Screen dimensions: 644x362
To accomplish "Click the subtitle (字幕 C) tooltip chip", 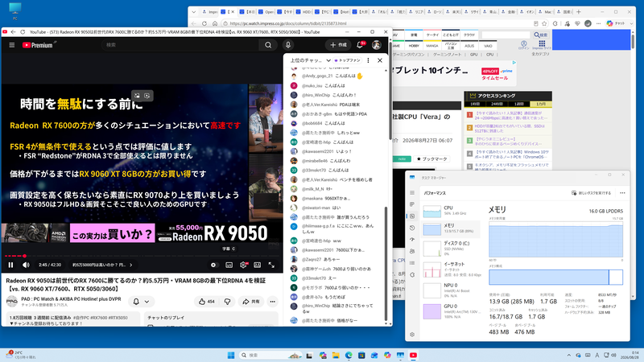I will pyautogui.click(x=229, y=249).
